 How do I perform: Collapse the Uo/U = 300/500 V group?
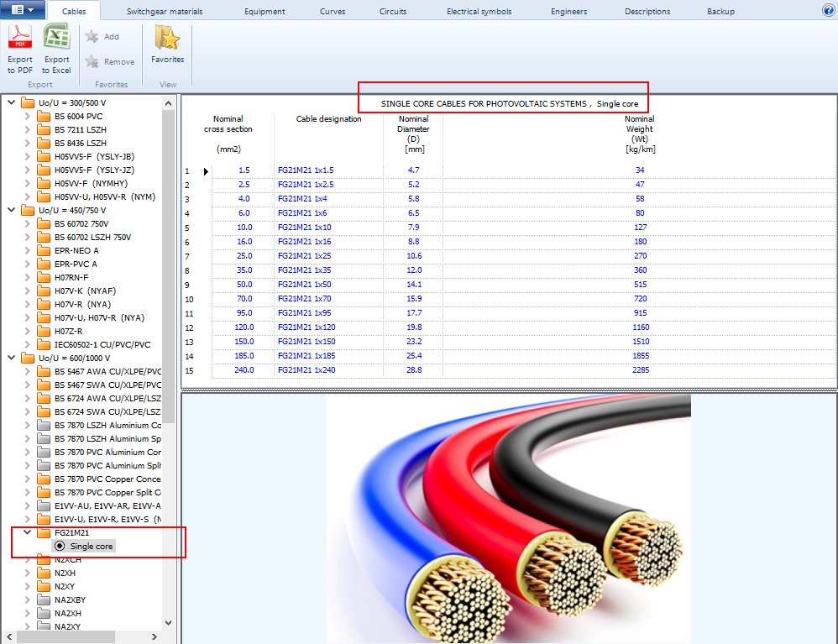[11, 102]
